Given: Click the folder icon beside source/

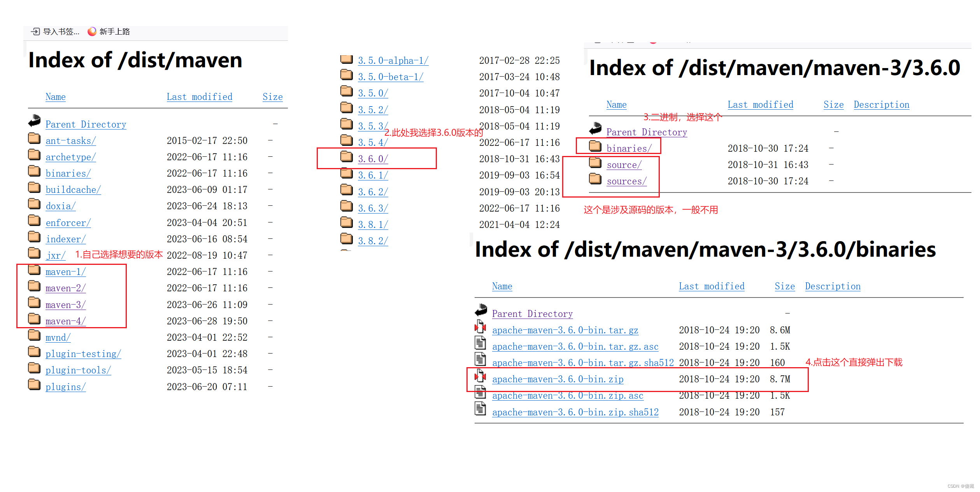Looking at the screenshot, I should (x=595, y=163).
